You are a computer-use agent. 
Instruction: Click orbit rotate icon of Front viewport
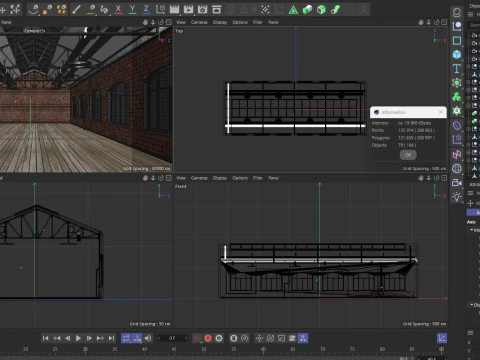click(436, 178)
